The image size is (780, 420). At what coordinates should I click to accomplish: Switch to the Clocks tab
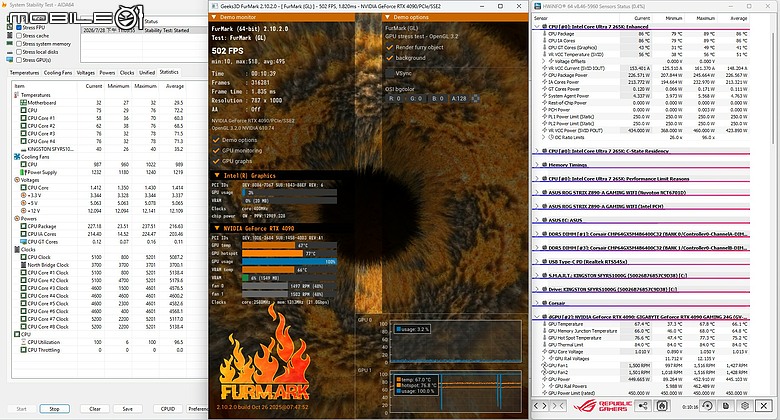pyautogui.click(x=127, y=73)
